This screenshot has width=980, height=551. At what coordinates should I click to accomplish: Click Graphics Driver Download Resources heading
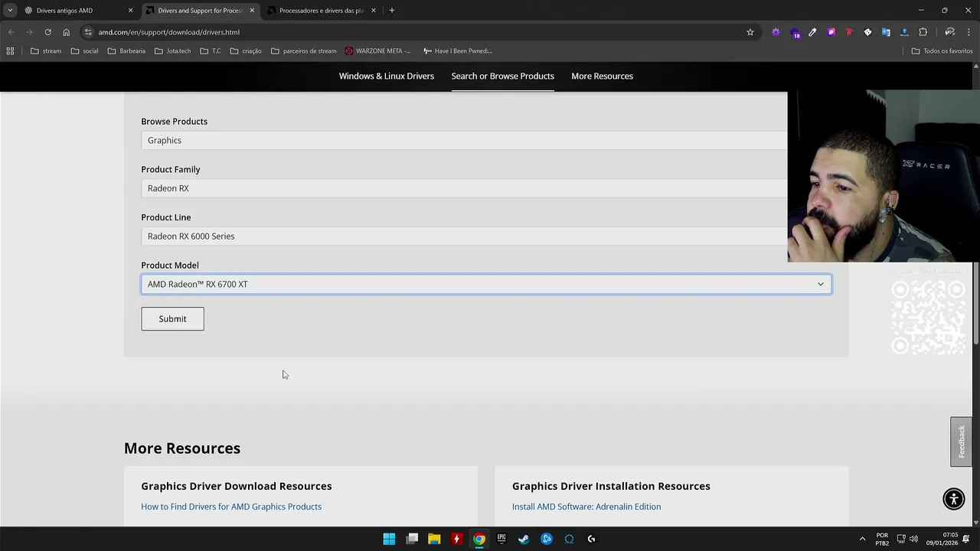237,486
